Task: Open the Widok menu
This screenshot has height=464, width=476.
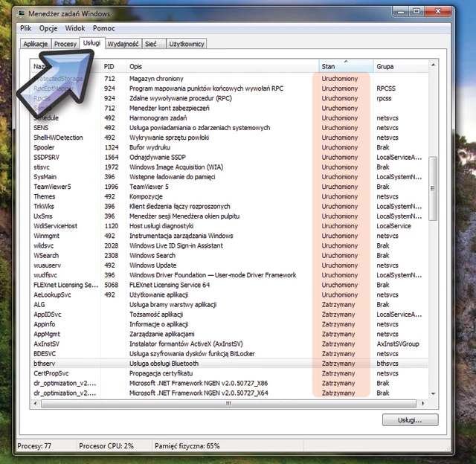Action: (x=75, y=28)
